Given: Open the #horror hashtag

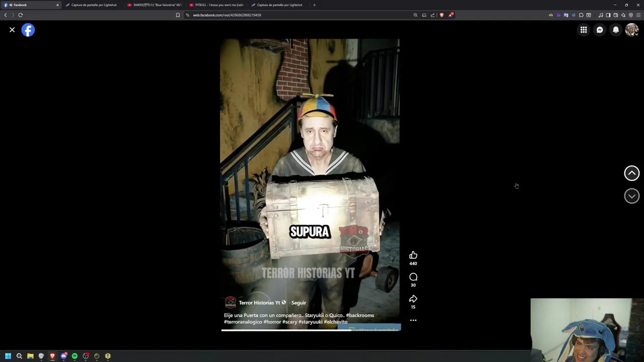Looking at the screenshot, I should pyautogui.click(x=272, y=322).
